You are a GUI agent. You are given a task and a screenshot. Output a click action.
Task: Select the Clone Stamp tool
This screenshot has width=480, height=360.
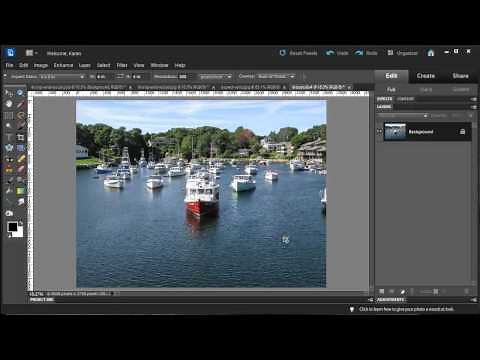9,169
